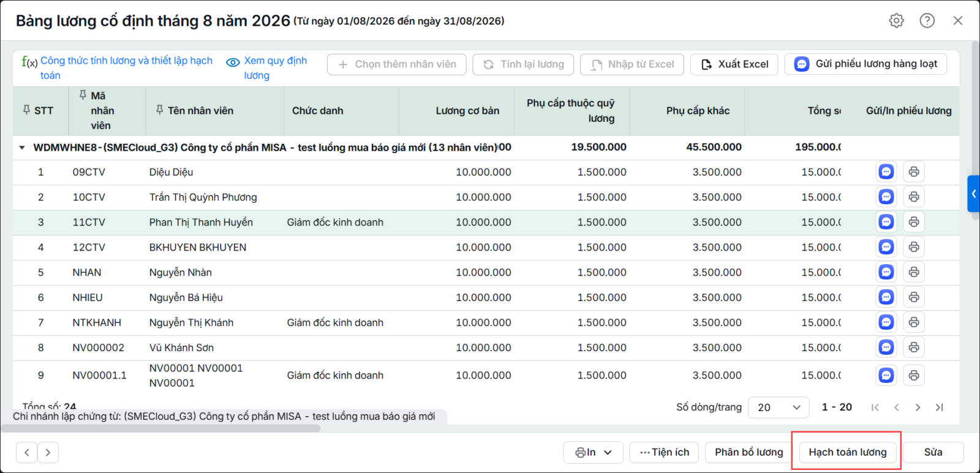This screenshot has width=980, height=473.
Task: Collapse the WDMWHNE8 company group row
Action: tap(22, 148)
